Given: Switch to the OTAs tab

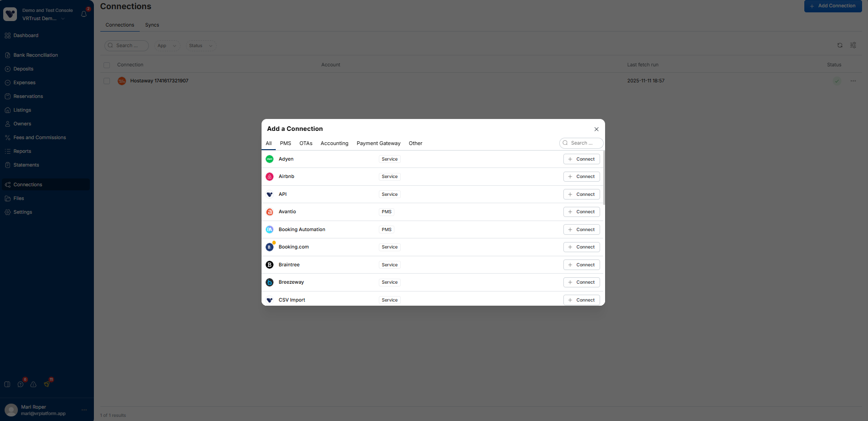Looking at the screenshot, I should (306, 143).
